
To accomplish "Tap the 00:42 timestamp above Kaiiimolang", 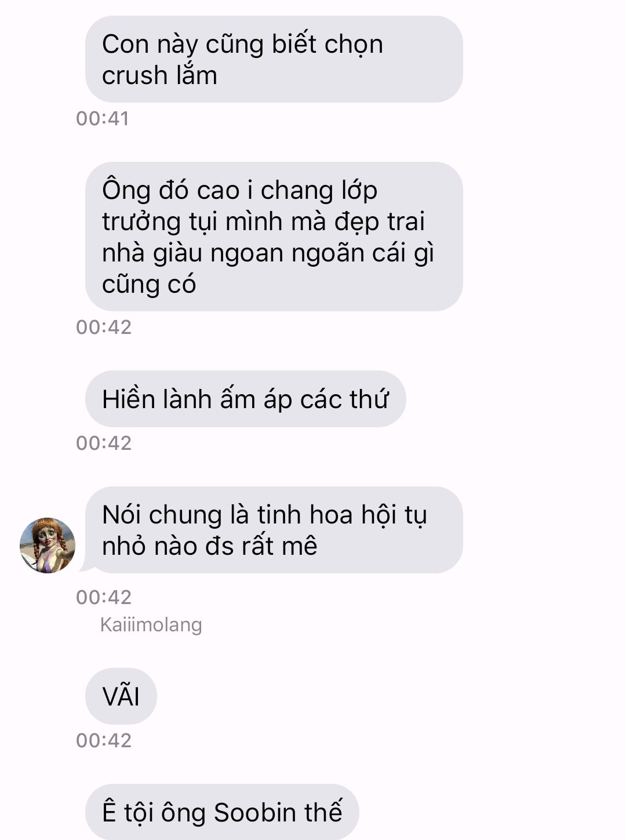I will pos(104,597).
